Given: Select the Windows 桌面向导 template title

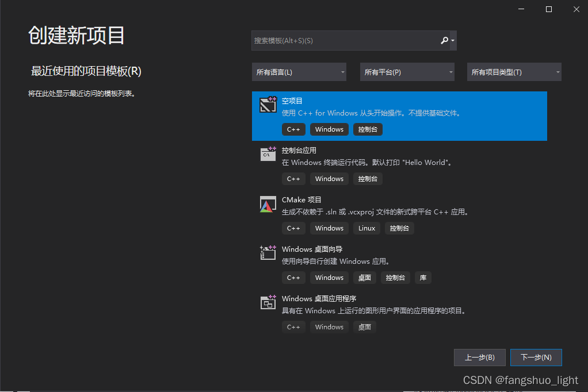Looking at the screenshot, I should click(312, 249).
